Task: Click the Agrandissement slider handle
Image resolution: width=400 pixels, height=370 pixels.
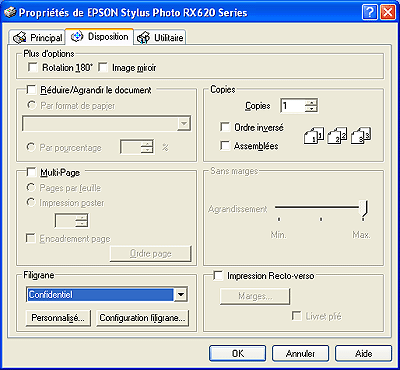Action: 364,209
